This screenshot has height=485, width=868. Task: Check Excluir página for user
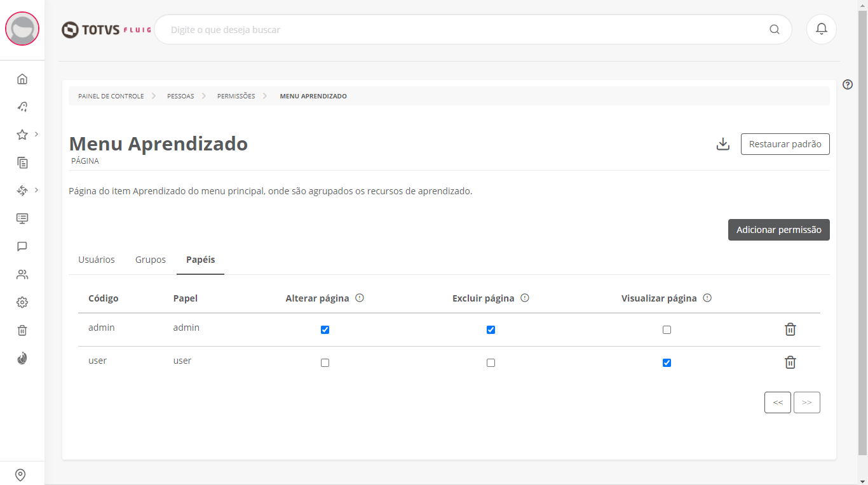tap(491, 363)
